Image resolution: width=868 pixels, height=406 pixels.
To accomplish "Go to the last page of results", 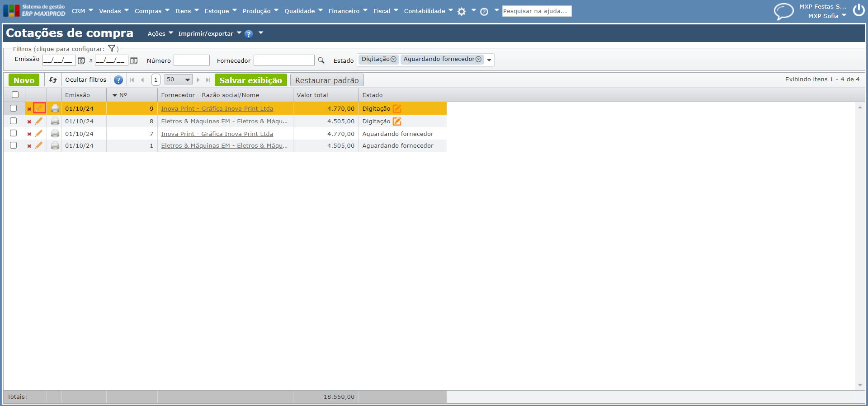I will click(208, 80).
